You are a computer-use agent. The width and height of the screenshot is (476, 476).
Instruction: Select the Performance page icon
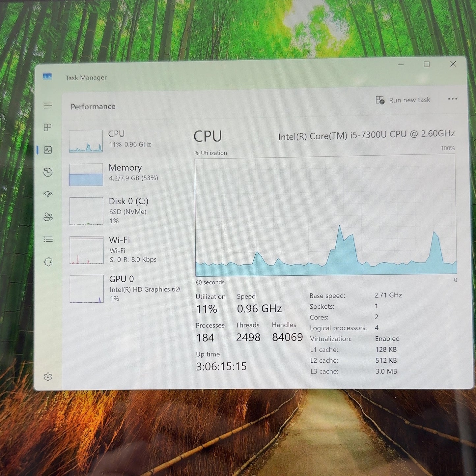tap(48, 150)
